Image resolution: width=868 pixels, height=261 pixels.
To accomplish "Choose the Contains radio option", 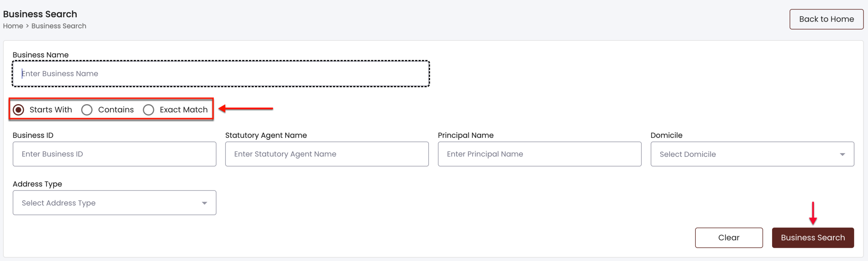I will (87, 110).
